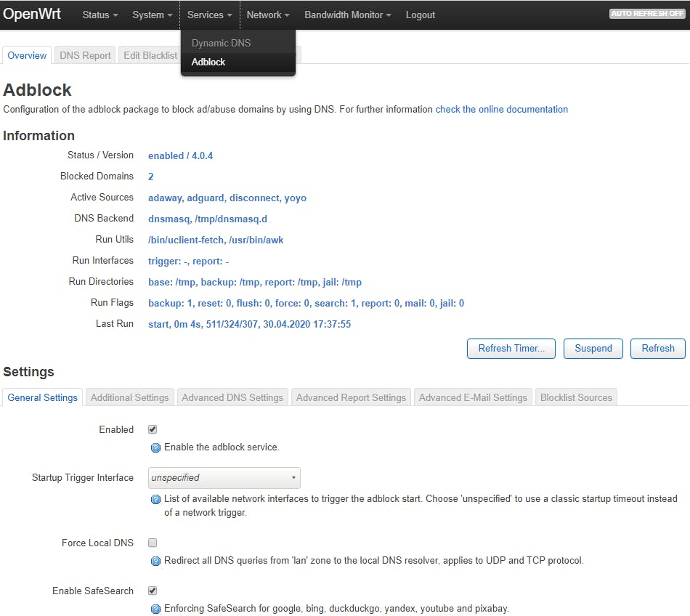
Task: Click the Run Directories value text
Action: point(255,282)
